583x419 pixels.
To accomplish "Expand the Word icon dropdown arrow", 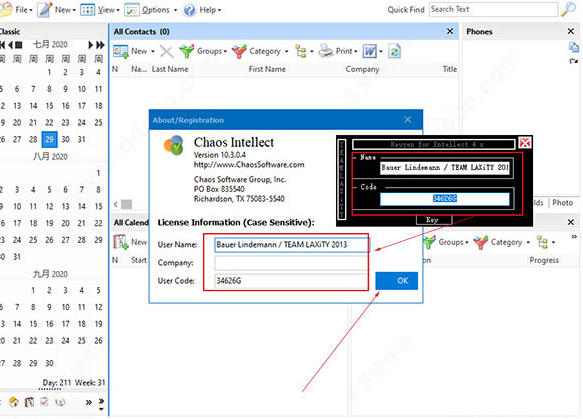I will [x=381, y=51].
